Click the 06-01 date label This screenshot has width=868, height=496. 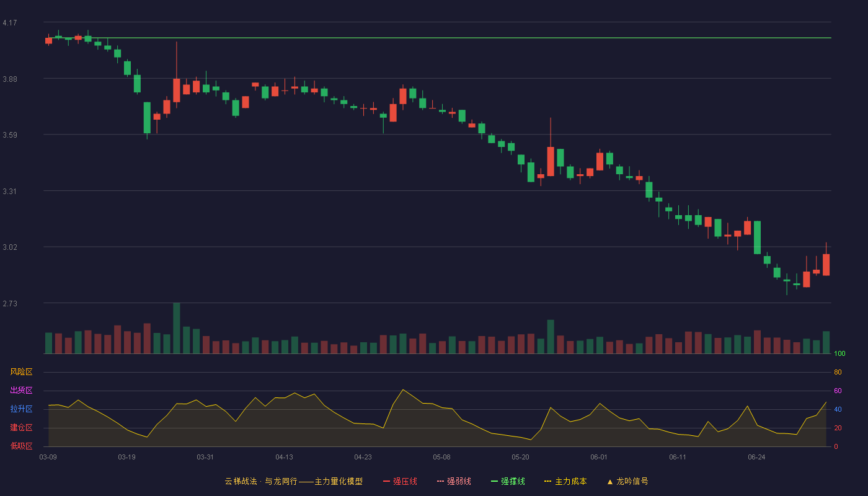[599, 457]
